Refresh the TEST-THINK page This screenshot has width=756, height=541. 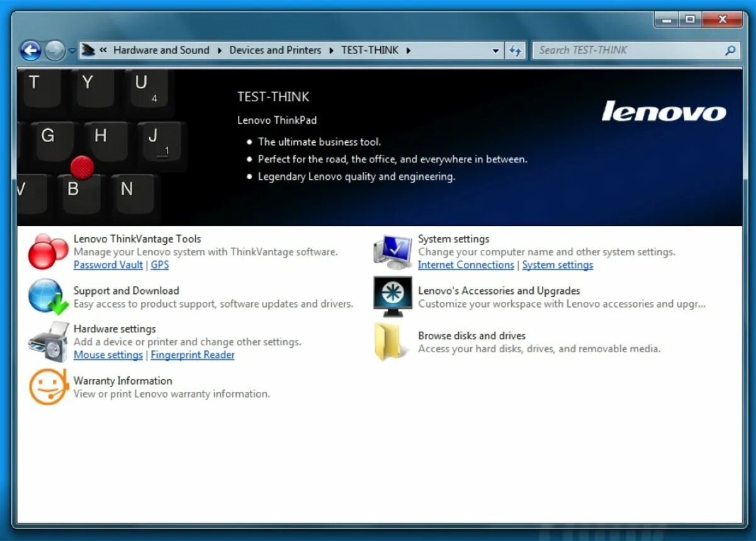click(x=516, y=50)
